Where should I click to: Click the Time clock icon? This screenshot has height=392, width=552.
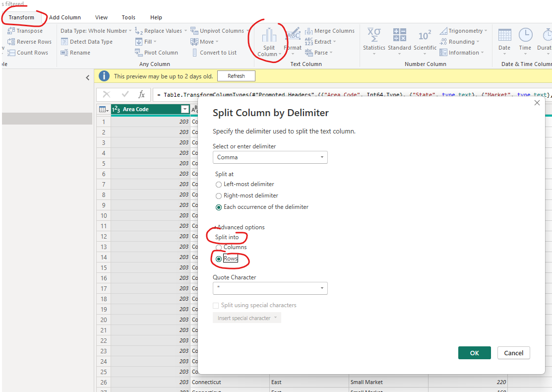tap(525, 35)
